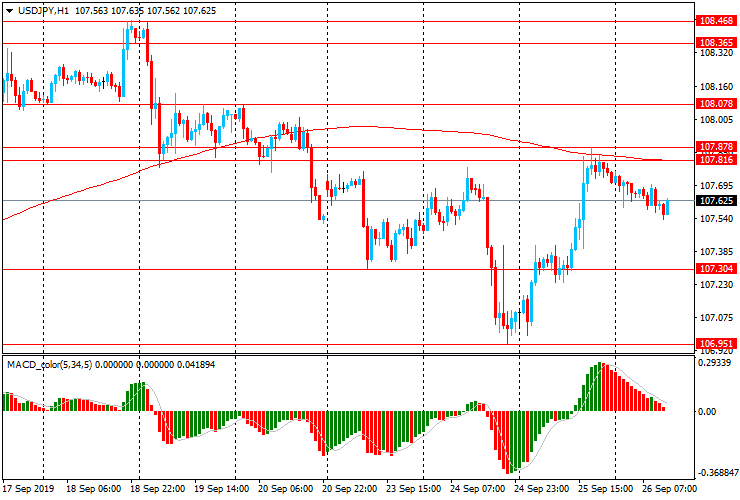Click the 106.951 bottom support label
Screen dimensions: 740x500
click(716, 344)
